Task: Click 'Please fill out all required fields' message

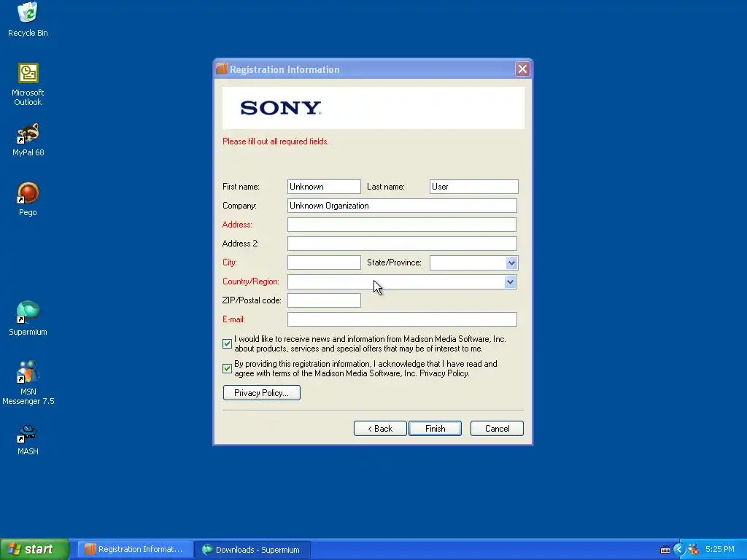Action: [275, 141]
